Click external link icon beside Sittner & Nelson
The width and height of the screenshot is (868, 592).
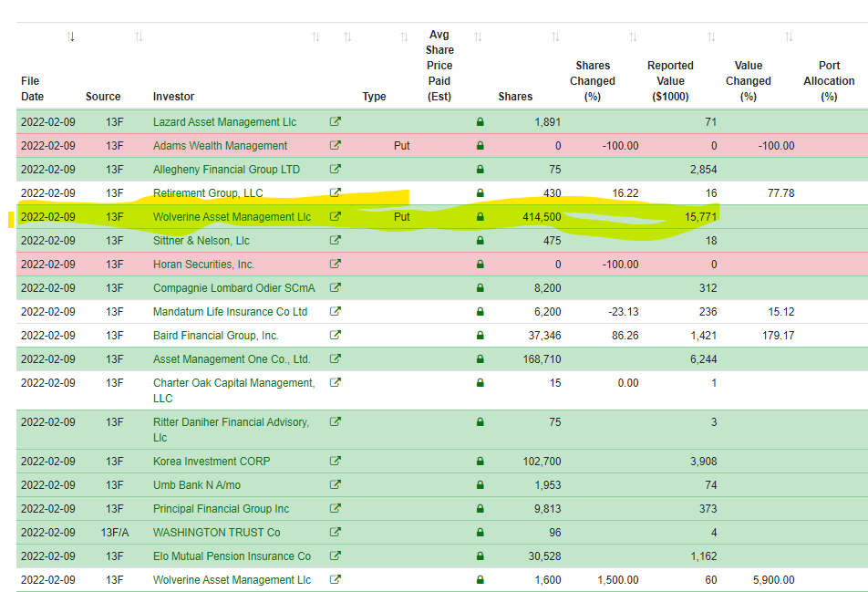[x=335, y=240]
